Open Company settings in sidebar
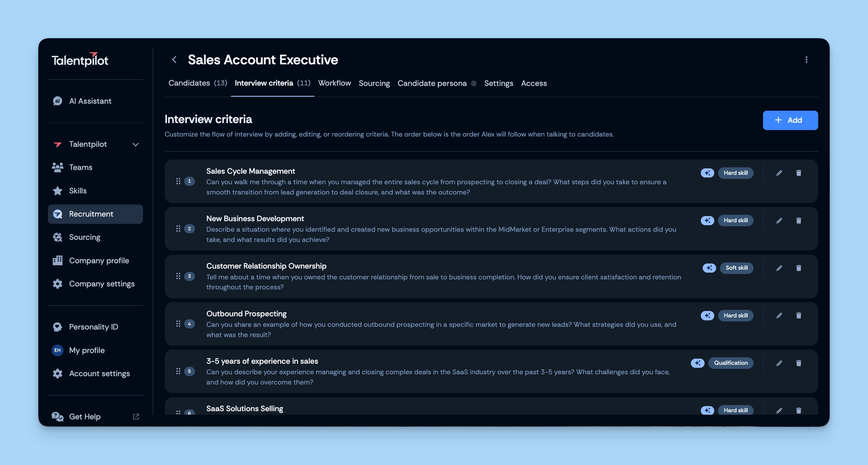 click(102, 284)
